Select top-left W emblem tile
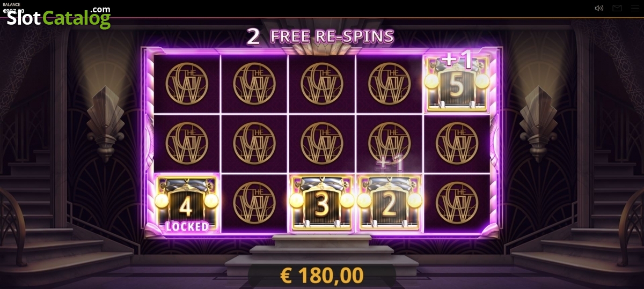This screenshot has width=644, height=289. click(x=187, y=84)
